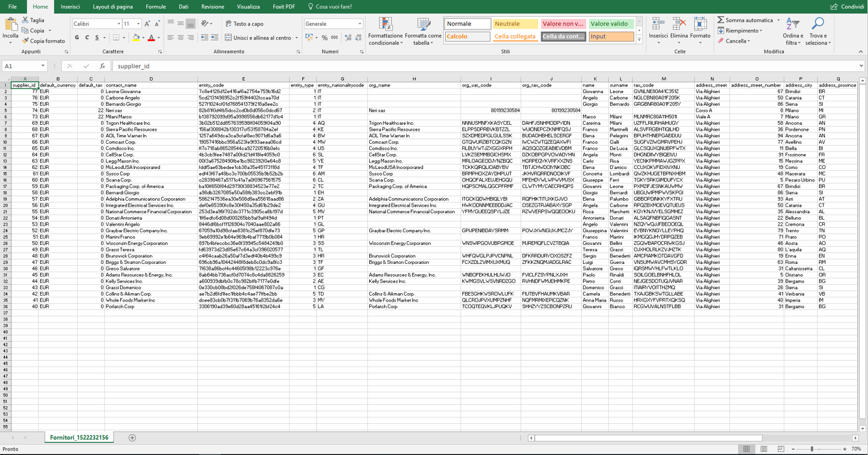Open Trova e seleziona magnifier

click(x=817, y=25)
